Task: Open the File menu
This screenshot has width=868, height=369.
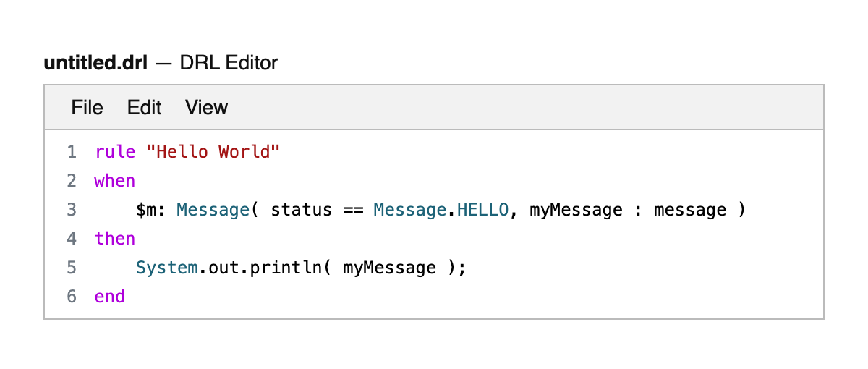Action: (87, 108)
